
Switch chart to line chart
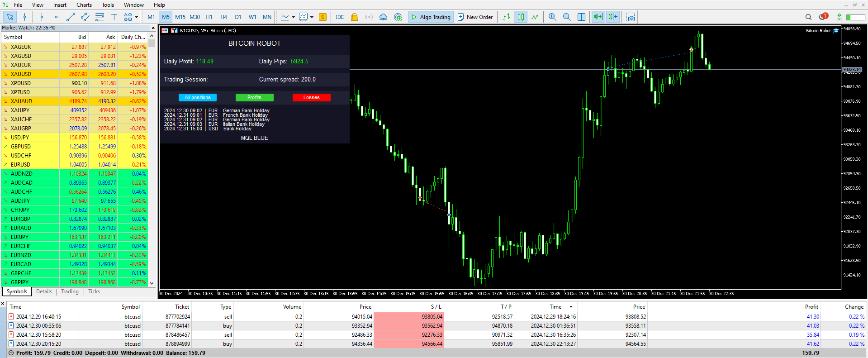(535, 17)
